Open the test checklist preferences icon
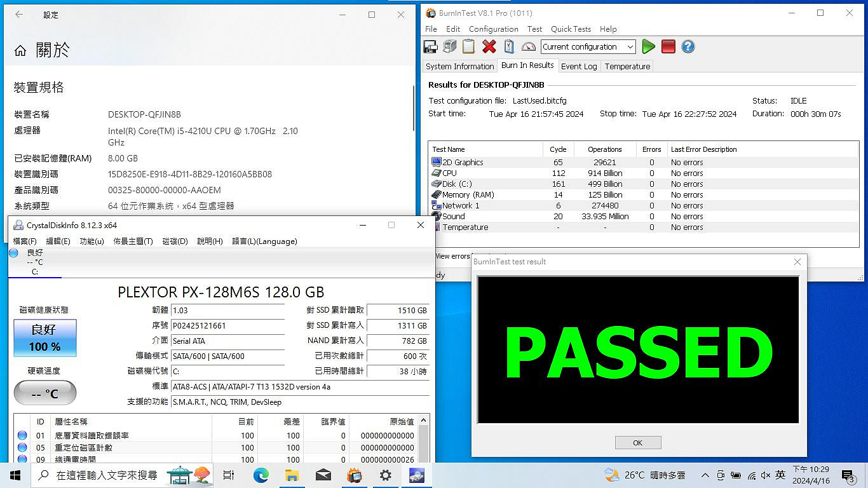868x488 pixels. coord(509,46)
